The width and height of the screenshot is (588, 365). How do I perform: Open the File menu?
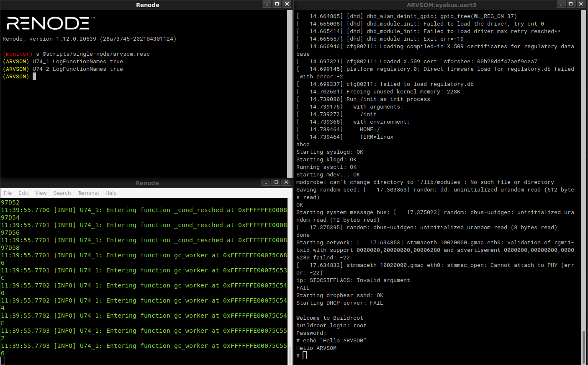click(8, 193)
